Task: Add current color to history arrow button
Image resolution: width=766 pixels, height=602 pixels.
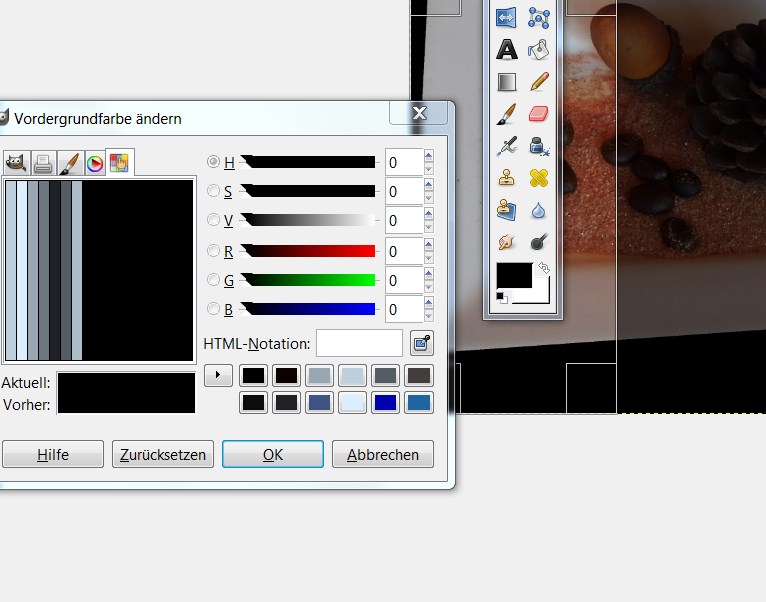Action: [x=218, y=375]
